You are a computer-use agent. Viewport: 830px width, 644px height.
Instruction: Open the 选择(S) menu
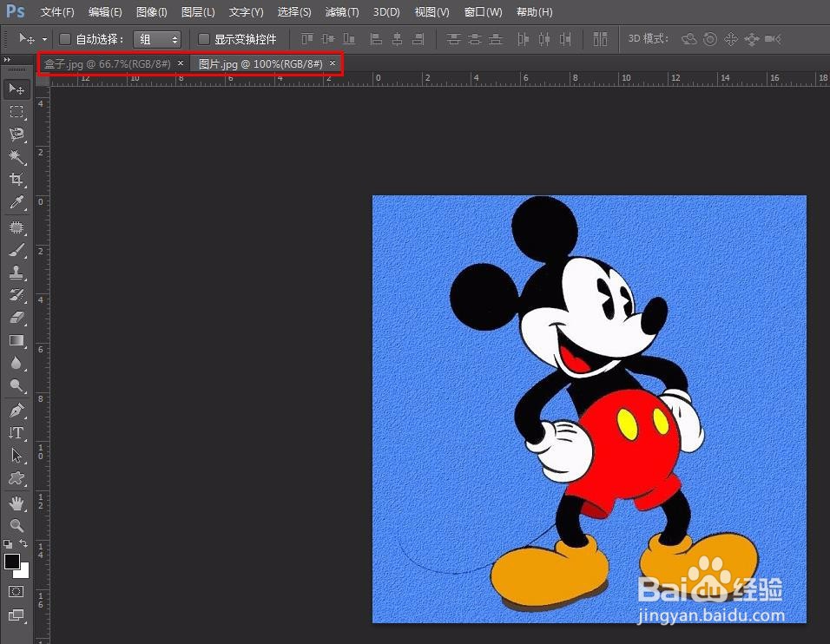click(294, 11)
